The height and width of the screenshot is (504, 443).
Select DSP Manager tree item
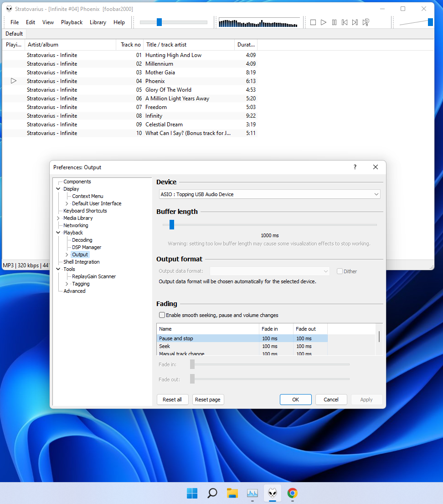(x=87, y=248)
